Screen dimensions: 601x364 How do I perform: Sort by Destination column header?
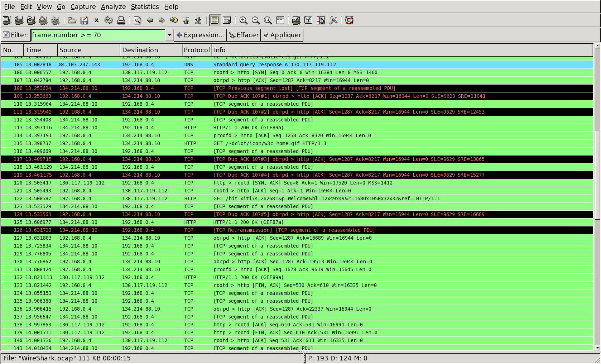(x=152, y=50)
